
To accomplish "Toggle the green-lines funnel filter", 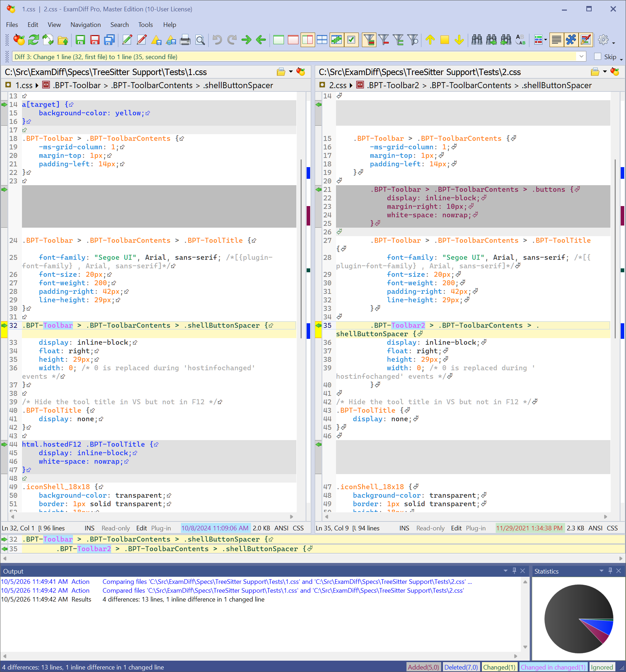I will pyautogui.click(x=398, y=40).
